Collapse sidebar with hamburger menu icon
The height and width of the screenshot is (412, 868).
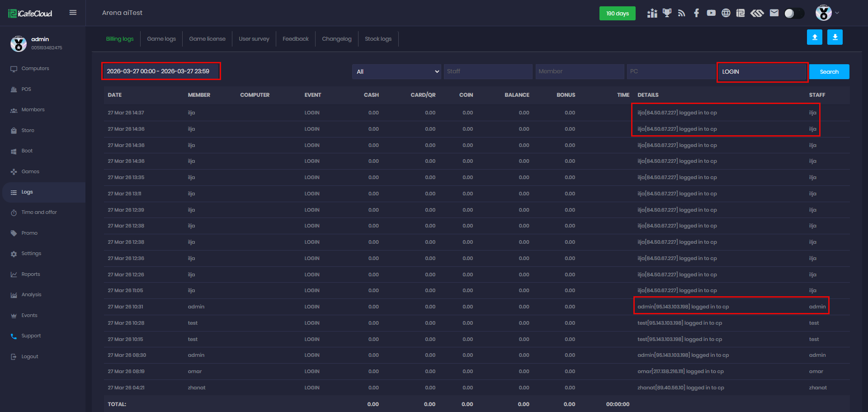pyautogui.click(x=73, y=13)
